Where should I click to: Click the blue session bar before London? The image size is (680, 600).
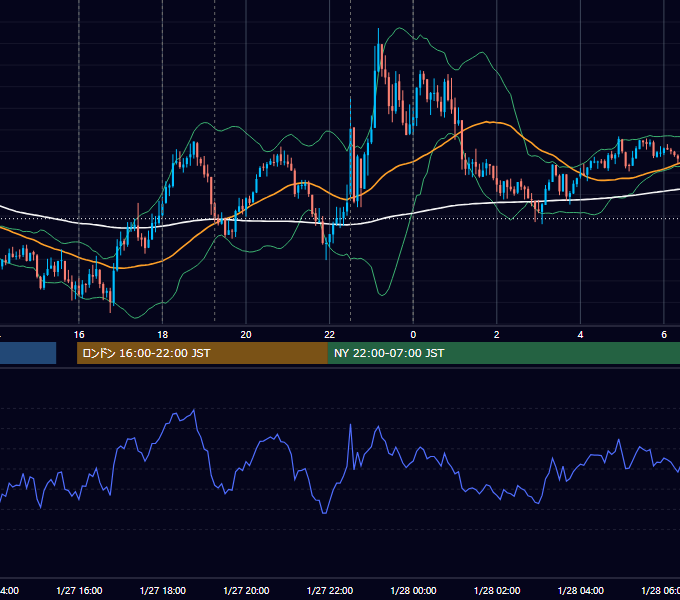click(x=28, y=353)
